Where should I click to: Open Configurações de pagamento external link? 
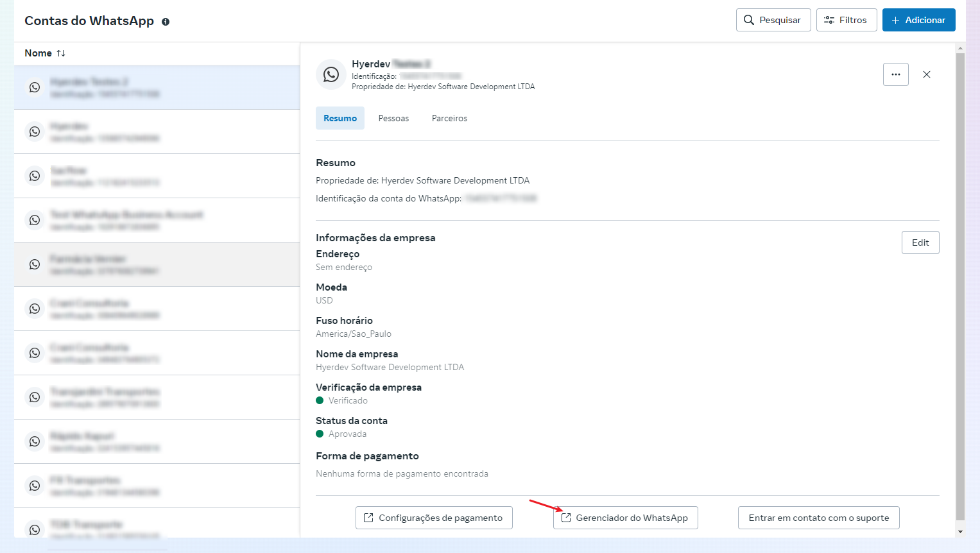pos(434,518)
